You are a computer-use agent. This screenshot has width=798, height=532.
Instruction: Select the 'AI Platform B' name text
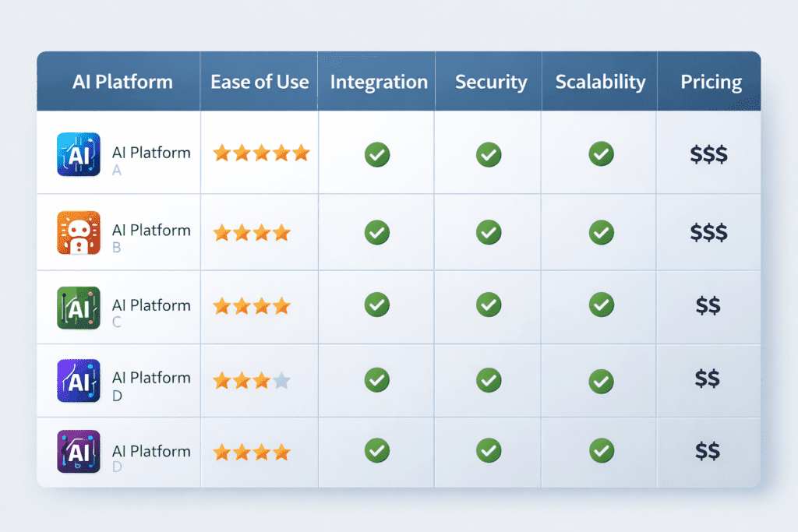pos(151,238)
